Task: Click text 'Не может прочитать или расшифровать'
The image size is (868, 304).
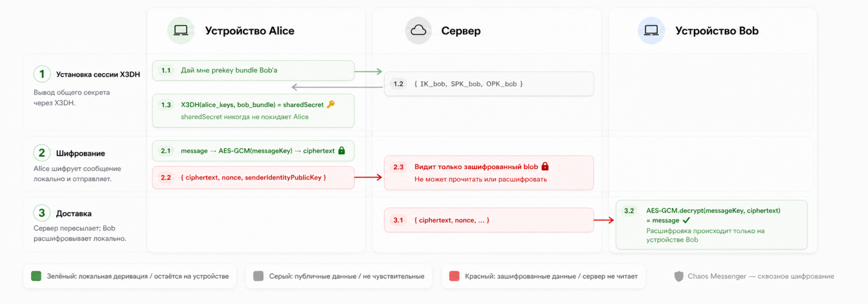Action: point(481,179)
